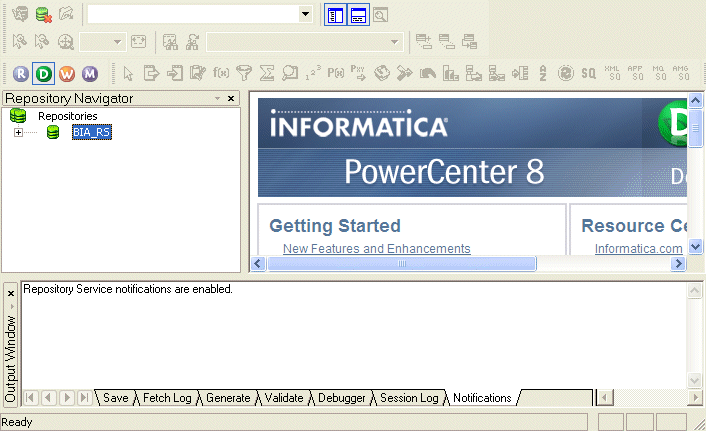Click the connect to repository icon

[x=20, y=15]
